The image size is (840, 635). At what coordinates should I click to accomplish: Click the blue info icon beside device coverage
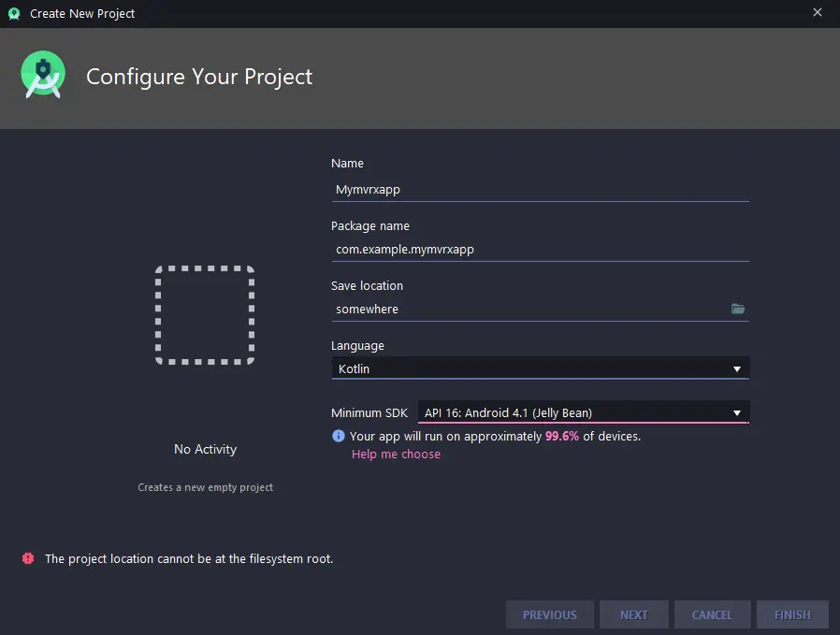[339, 436]
